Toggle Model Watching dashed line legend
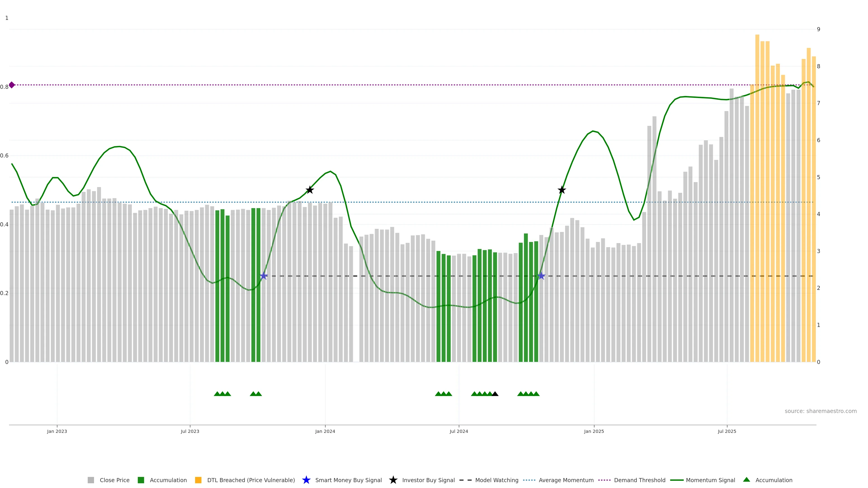Screen dimensions: 868x488 [x=496, y=480]
